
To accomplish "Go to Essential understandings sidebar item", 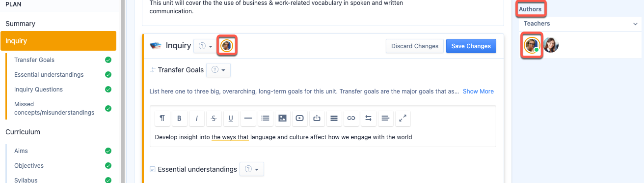I will click(x=49, y=75).
